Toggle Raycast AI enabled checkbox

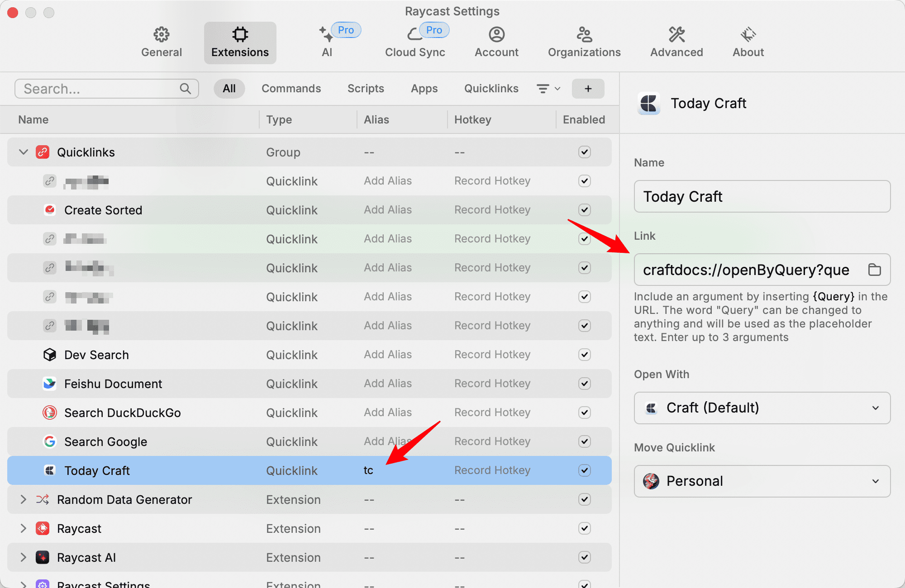tap(585, 557)
